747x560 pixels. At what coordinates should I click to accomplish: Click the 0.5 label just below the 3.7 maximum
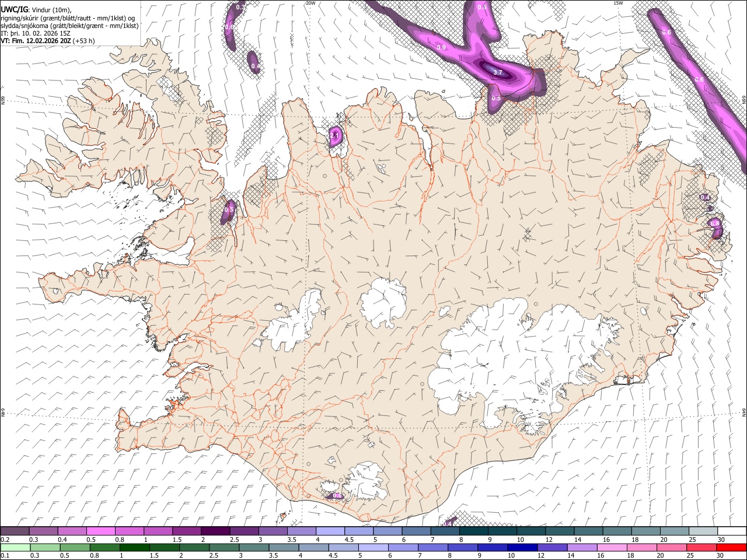click(496, 99)
